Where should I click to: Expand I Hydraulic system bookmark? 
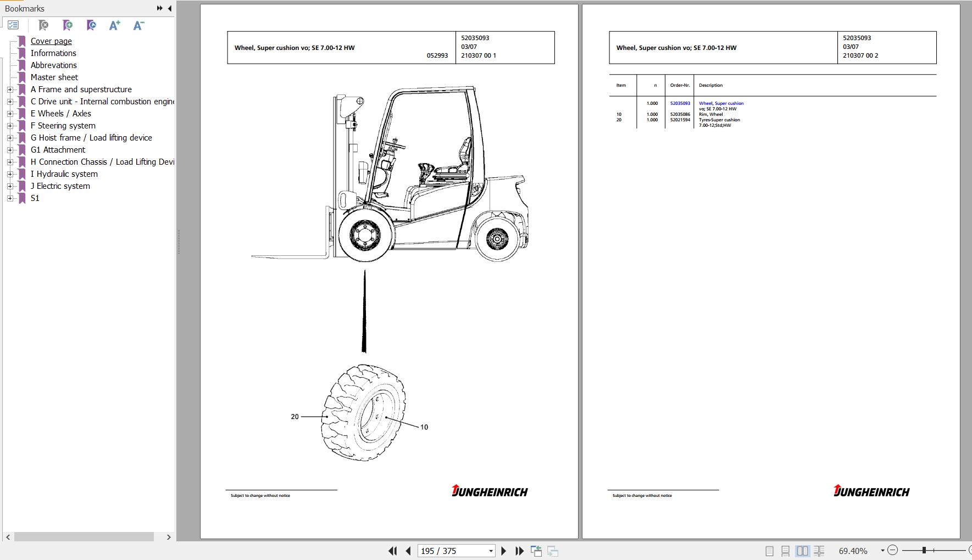click(10, 174)
